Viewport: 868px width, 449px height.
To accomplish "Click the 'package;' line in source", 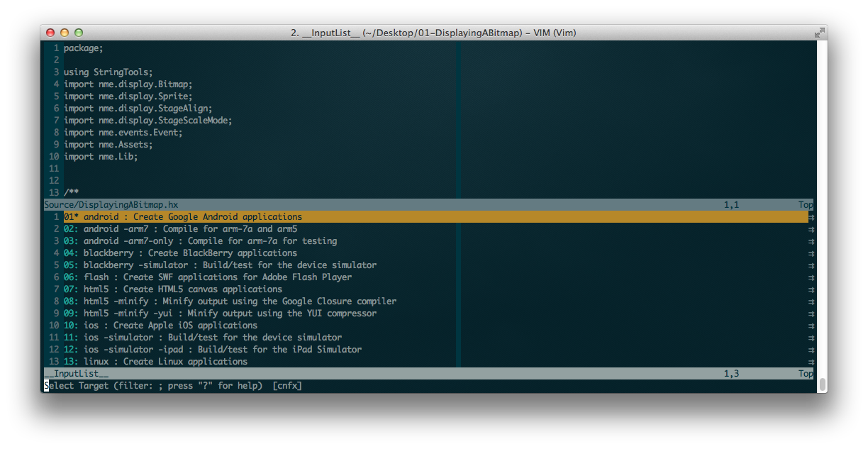I will 84,48.
